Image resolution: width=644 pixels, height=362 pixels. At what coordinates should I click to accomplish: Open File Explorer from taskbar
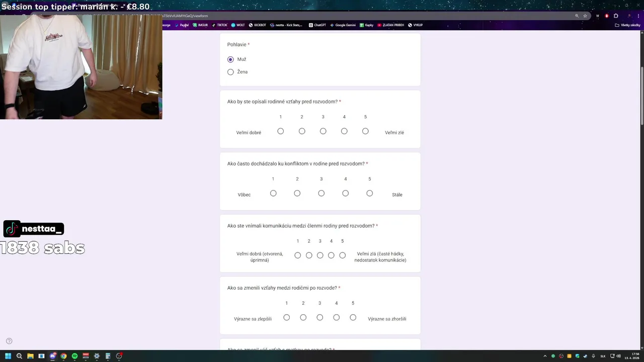coord(30,356)
